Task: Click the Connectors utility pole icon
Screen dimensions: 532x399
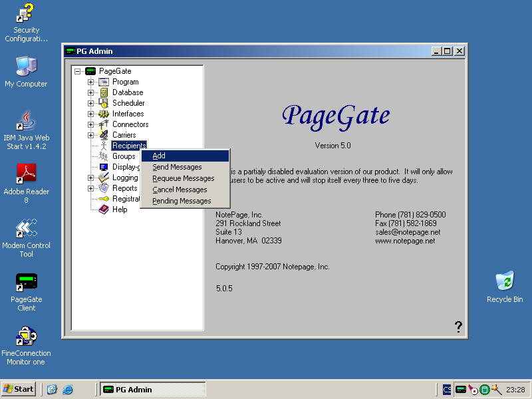Action: (104, 124)
